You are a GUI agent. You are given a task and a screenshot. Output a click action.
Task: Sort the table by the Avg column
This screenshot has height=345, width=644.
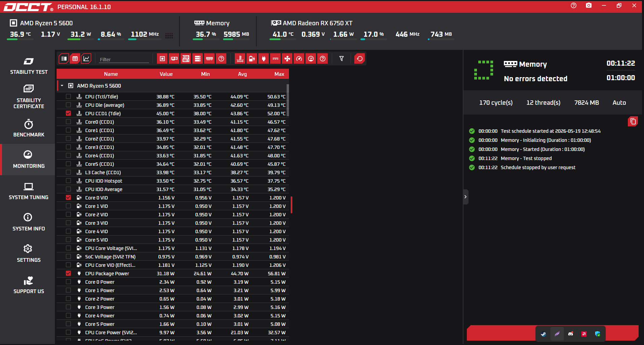242,74
